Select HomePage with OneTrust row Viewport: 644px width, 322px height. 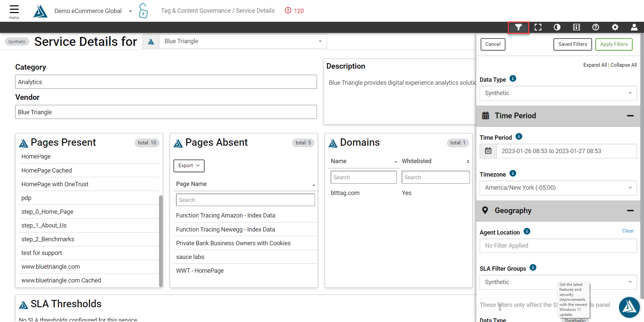pyautogui.click(x=89, y=184)
